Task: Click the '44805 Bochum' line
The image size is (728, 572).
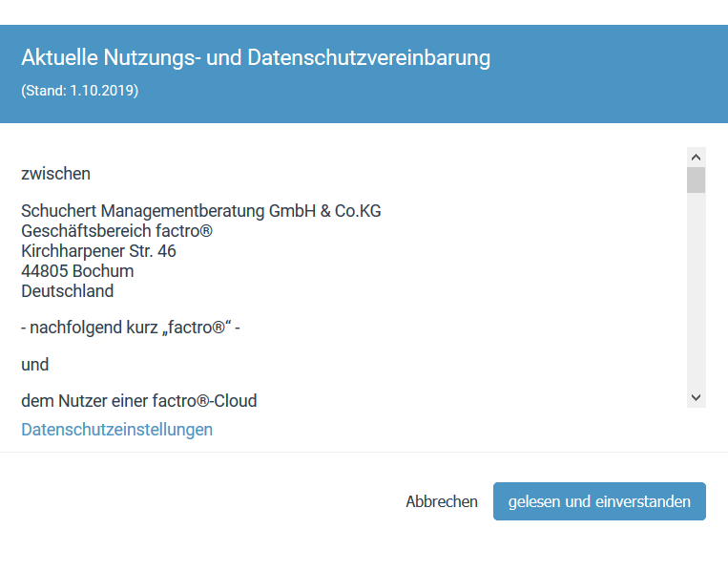Action: pos(77,271)
